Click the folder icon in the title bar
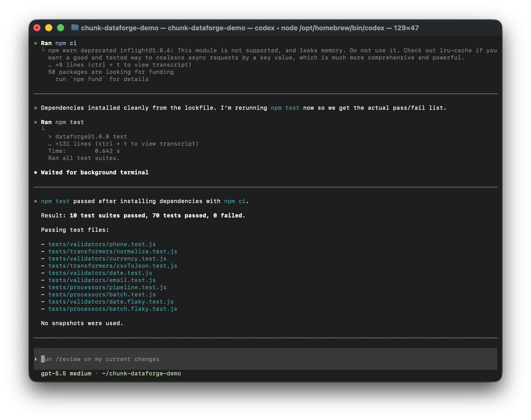Viewport: 531px width, 420px height. pyautogui.click(x=75, y=27)
